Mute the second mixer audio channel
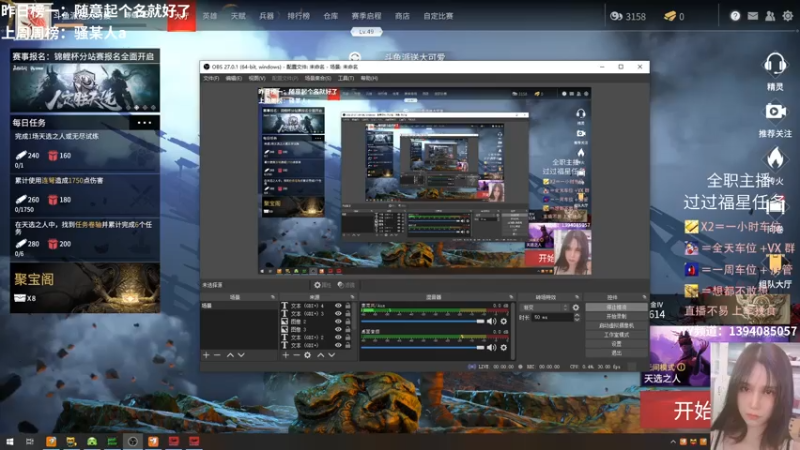The width and height of the screenshot is (800, 450). click(491, 347)
